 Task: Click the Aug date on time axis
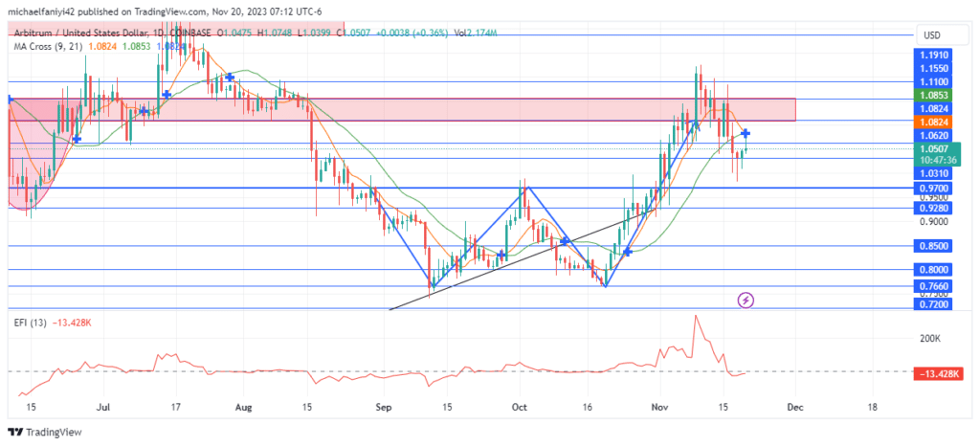tap(244, 408)
